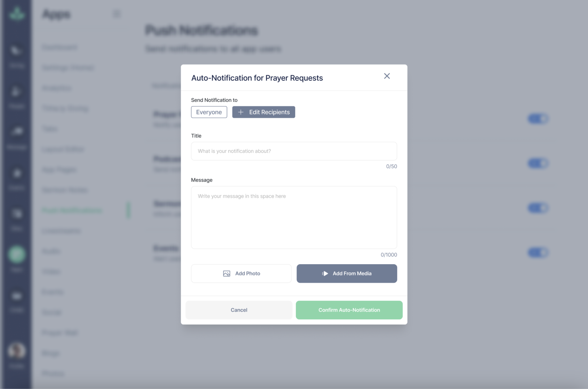Viewport: 588px width, 389px height.
Task: Click into the Title input field
Action: coord(294,151)
